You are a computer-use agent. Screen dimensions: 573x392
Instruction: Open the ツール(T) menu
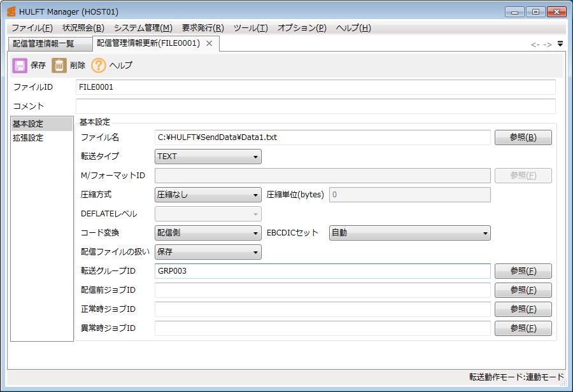coord(251,28)
